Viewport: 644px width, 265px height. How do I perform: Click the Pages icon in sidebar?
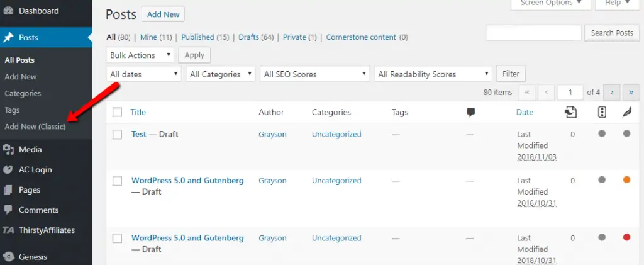tap(8, 190)
